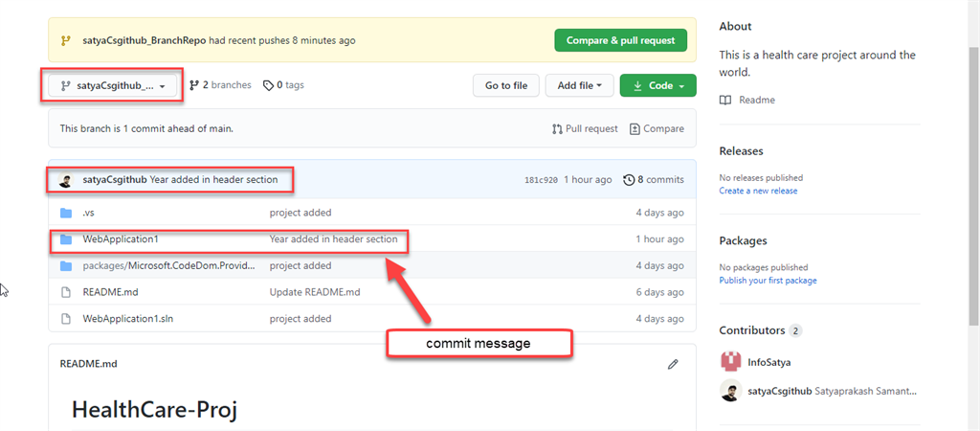Click the Compare link beside Pull request

point(657,129)
